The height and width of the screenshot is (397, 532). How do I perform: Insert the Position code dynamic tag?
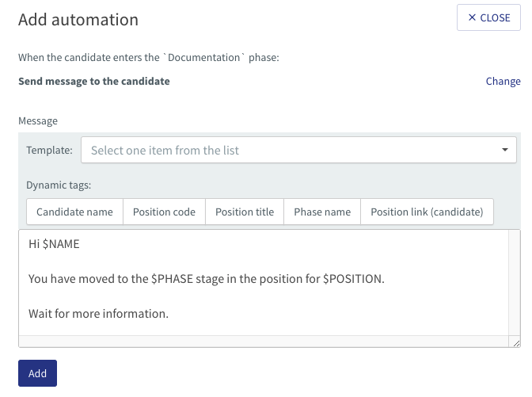click(x=164, y=212)
